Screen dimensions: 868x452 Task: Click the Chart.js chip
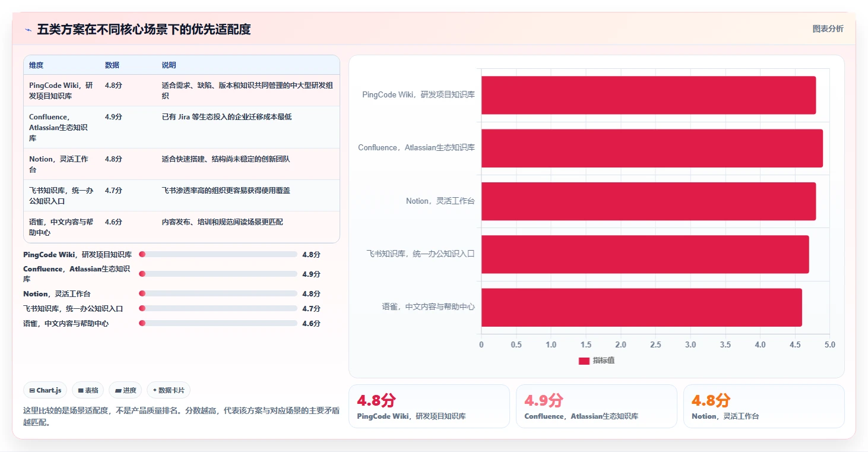pos(46,390)
